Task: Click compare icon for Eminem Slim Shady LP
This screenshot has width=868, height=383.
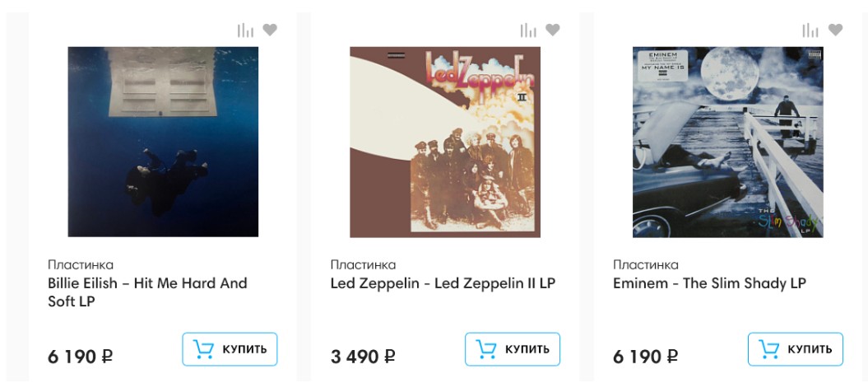Action: [810, 30]
